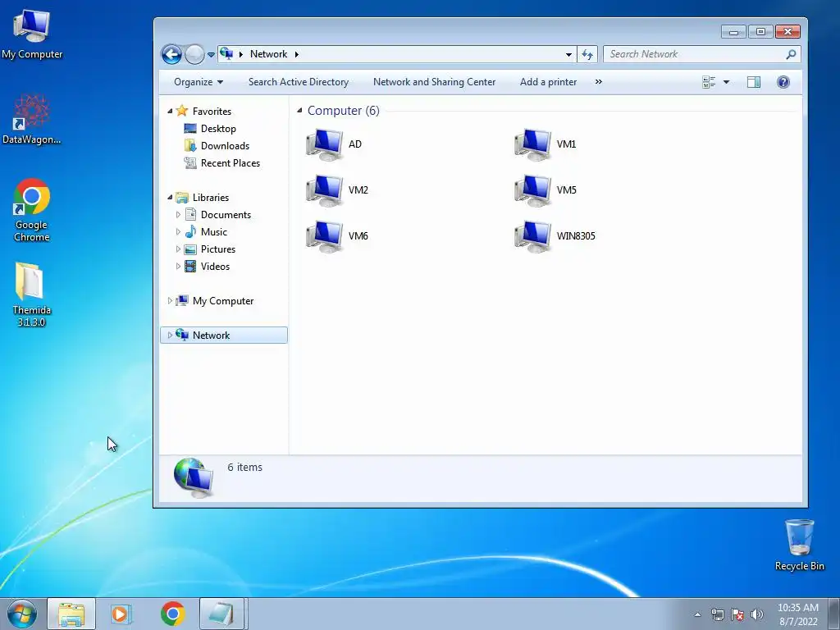Select Music library
Screen dimensions: 840x630
tap(214, 232)
